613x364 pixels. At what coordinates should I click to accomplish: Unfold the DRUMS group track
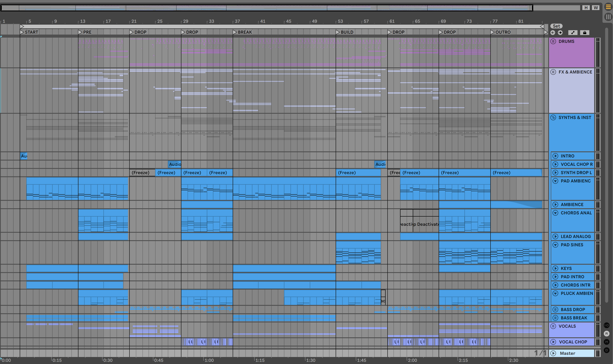[553, 41]
